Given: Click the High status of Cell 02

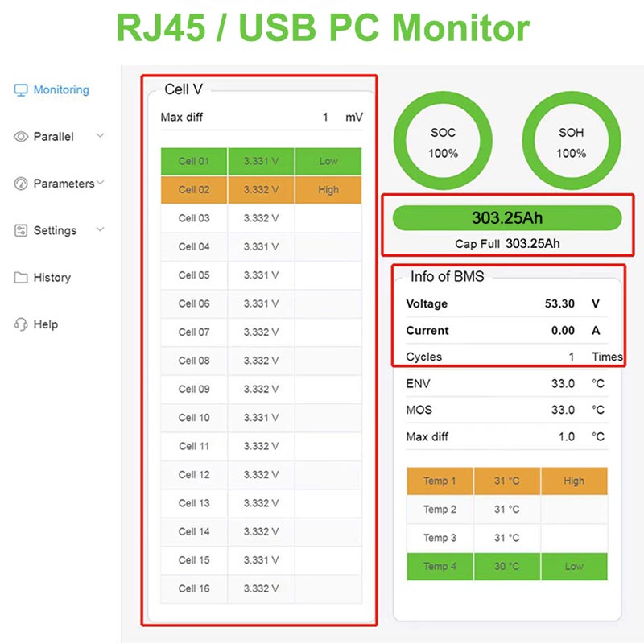Looking at the screenshot, I should coord(328,190).
